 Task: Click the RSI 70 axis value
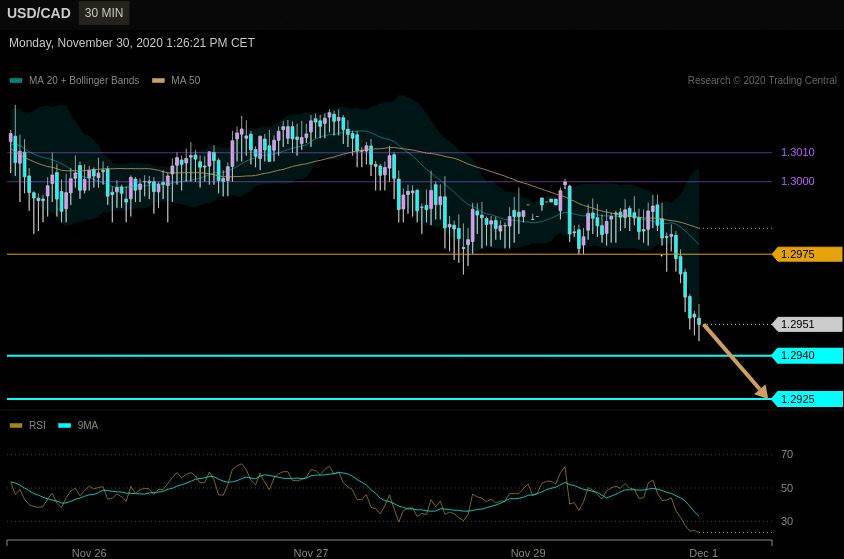pos(787,455)
